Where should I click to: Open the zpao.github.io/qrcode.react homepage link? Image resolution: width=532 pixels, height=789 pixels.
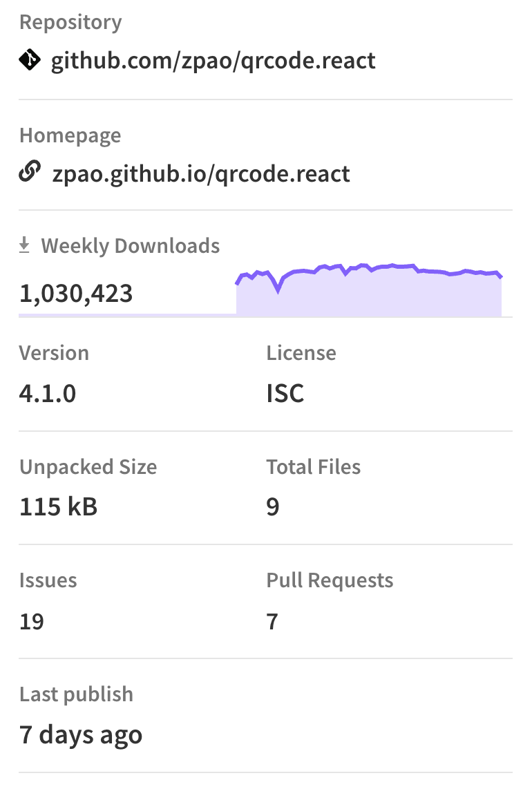[200, 174]
